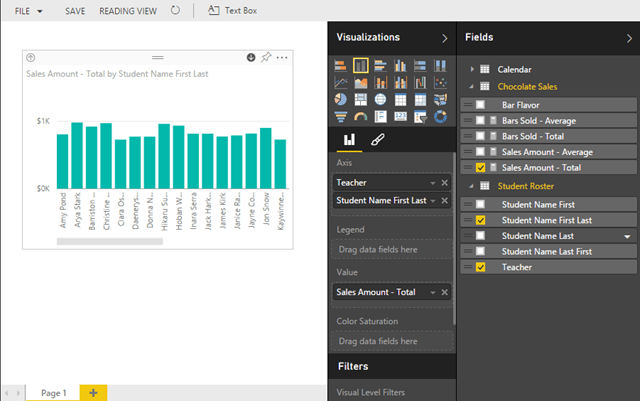The image size is (640, 401).
Task: Select the scatter chart visualization
Action: click(x=441, y=82)
